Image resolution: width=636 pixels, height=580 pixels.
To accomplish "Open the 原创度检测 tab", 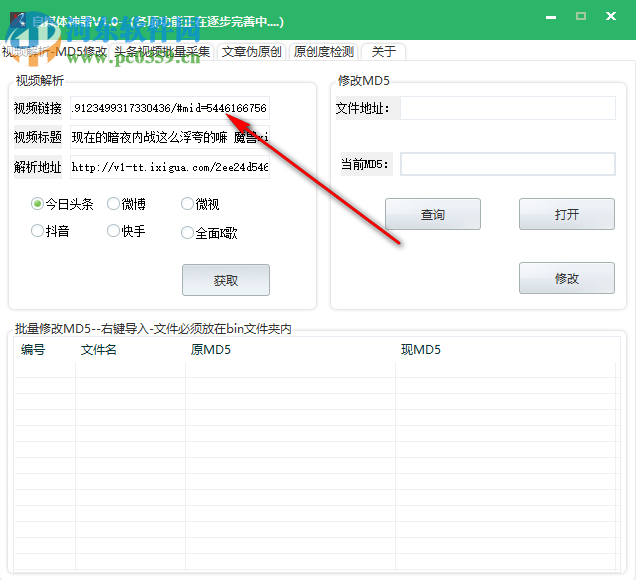I will pyautogui.click(x=324, y=52).
